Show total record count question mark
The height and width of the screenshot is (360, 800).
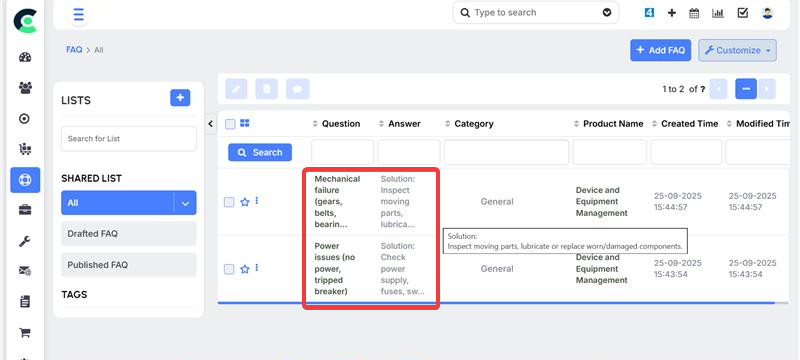coord(703,89)
